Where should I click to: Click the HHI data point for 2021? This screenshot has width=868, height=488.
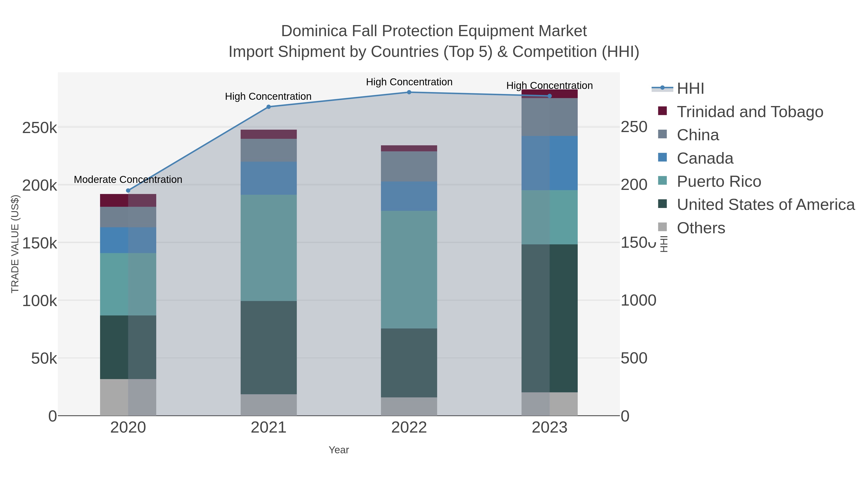(269, 107)
